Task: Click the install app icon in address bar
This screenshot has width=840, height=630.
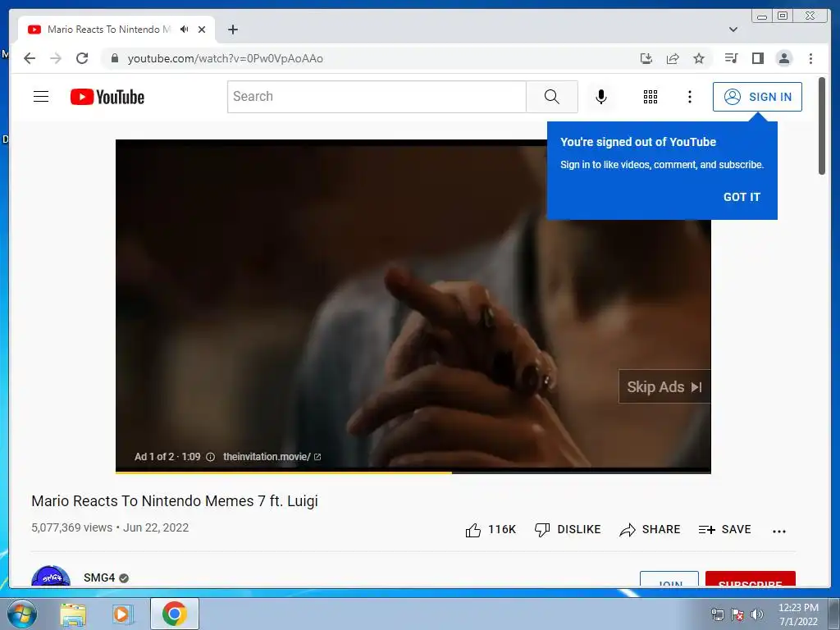Action: [x=646, y=58]
